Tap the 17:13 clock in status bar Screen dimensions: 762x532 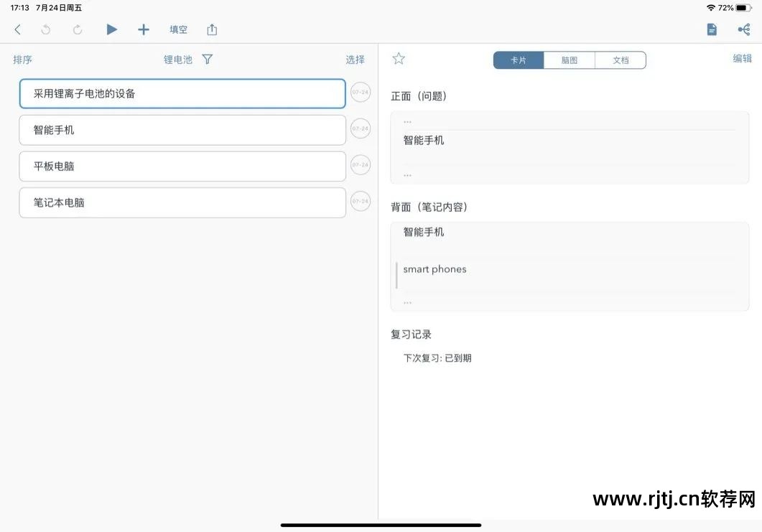pyautogui.click(x=20, y=8)
